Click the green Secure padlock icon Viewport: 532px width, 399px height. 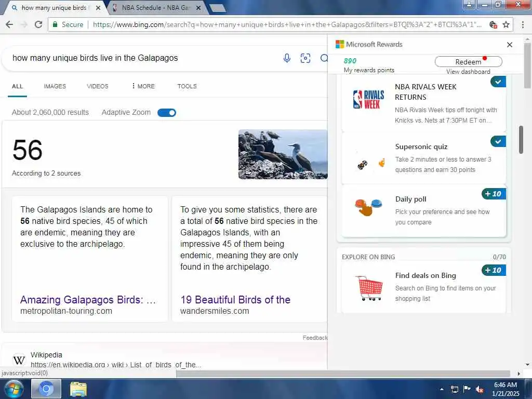coord(55,24)
